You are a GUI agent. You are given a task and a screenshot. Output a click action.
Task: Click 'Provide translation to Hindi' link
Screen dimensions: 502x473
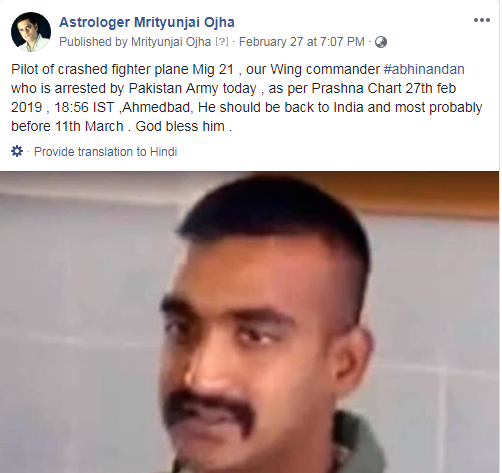click(105, 152)
